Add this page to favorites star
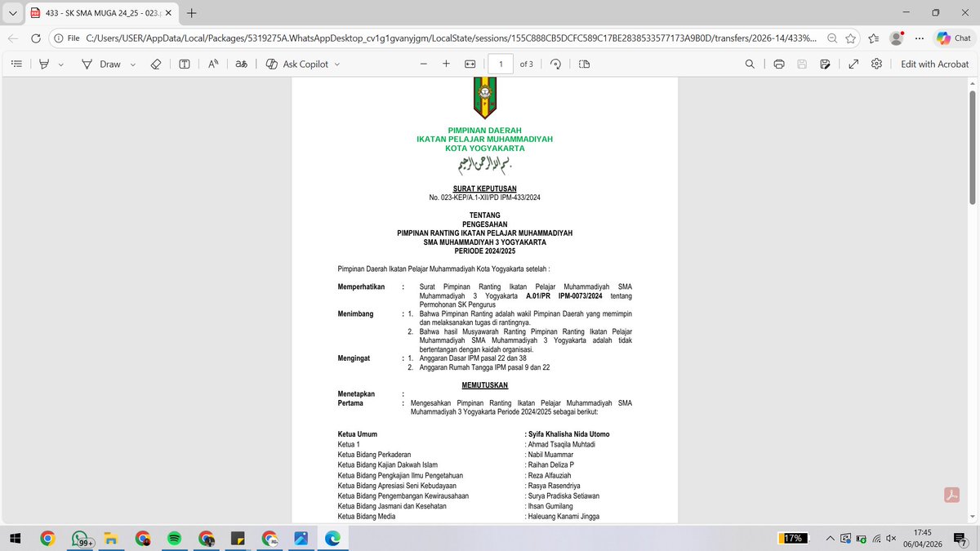 [x=850, y=38]
